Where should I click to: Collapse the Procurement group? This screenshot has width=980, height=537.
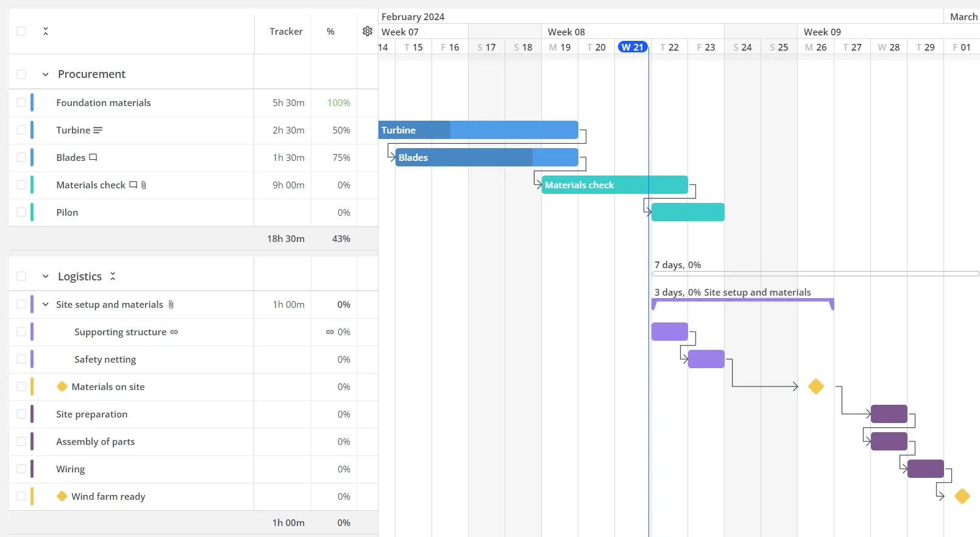(45, 74)
